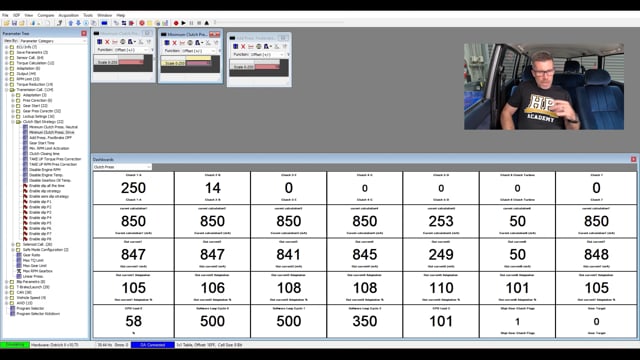The width and height of the screenshot is (640, 360).
Task: Expand the Lockup Settings subfolder
Action: point(13,116)
